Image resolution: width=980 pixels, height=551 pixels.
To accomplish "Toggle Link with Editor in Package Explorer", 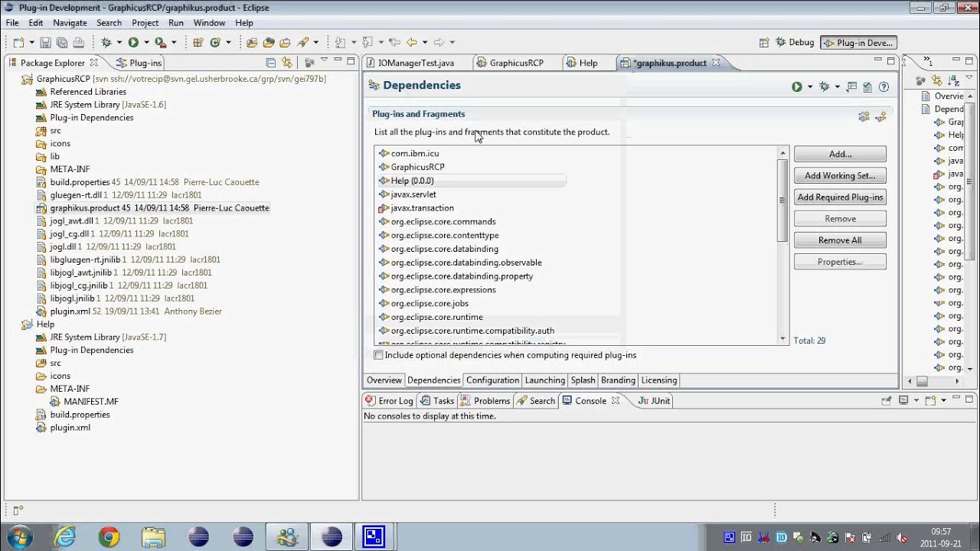I will 287,63.
